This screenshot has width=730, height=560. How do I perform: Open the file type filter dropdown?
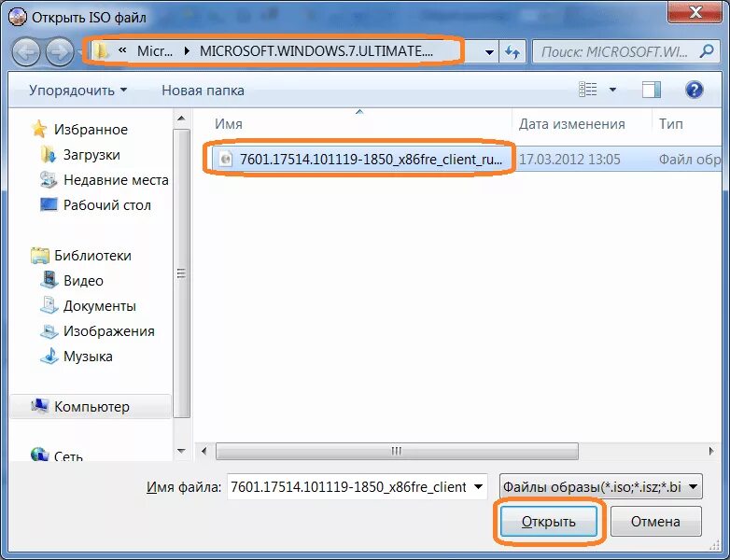[693, 487]
